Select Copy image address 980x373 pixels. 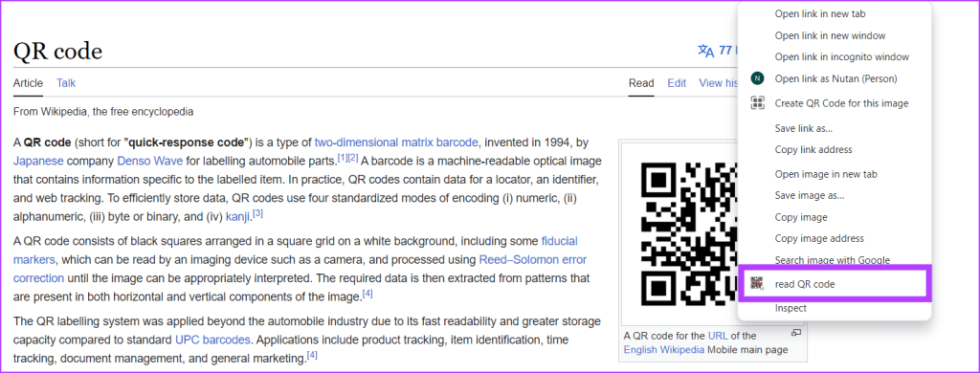pos(819,239)
